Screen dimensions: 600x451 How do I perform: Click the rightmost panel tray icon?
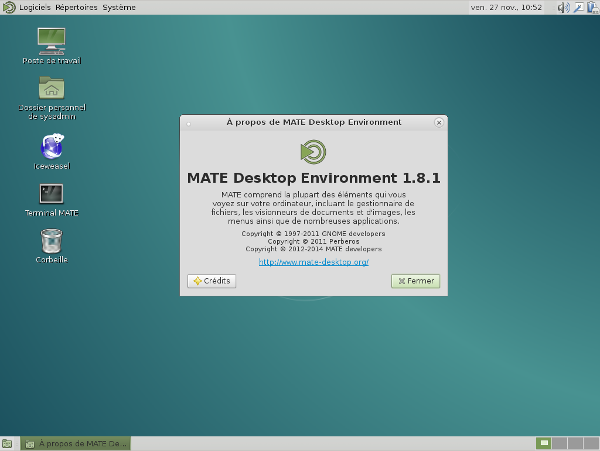pos(593,7)
